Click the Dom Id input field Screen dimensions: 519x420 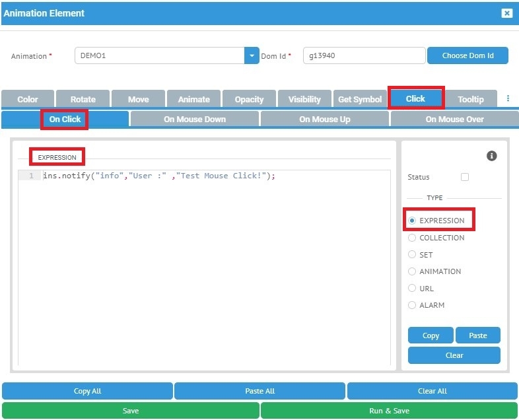363,56
